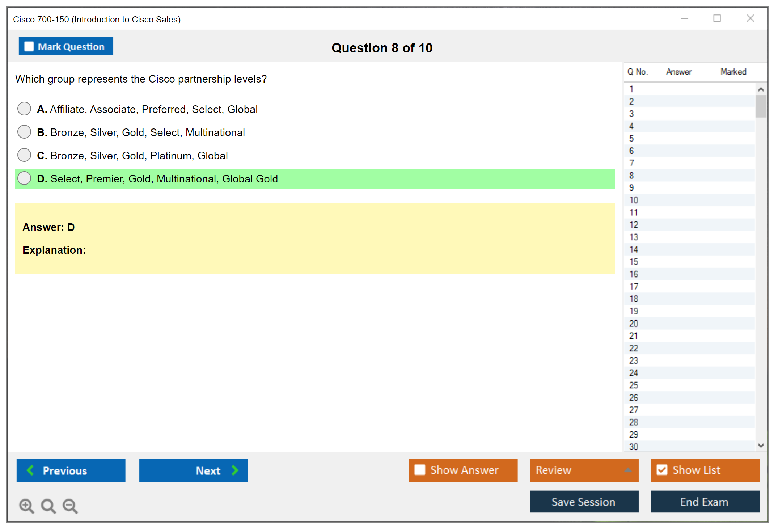This screenshot has width=778, height=532.
Task: Uncheck the Show List checkbox
Action: pos(662,470)
